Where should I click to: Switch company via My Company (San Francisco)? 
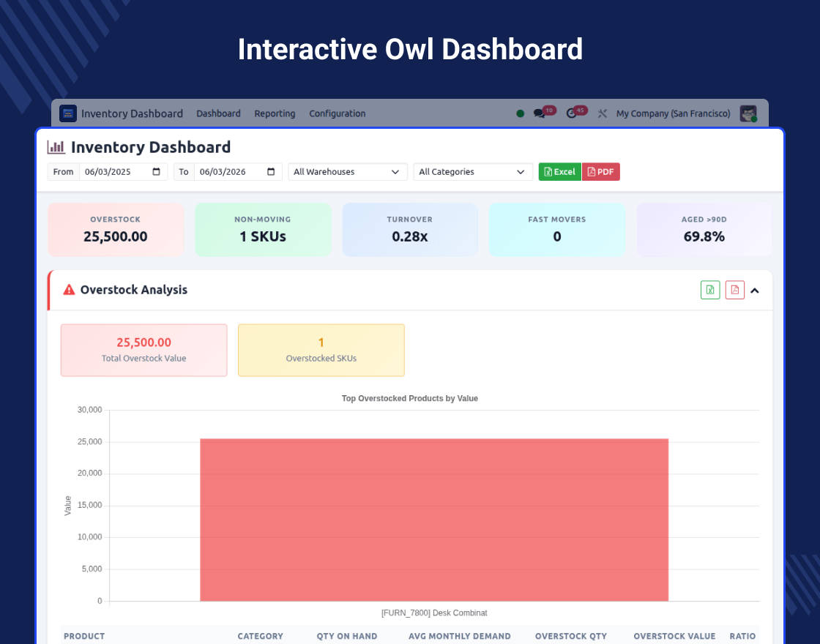coord(673,113)
